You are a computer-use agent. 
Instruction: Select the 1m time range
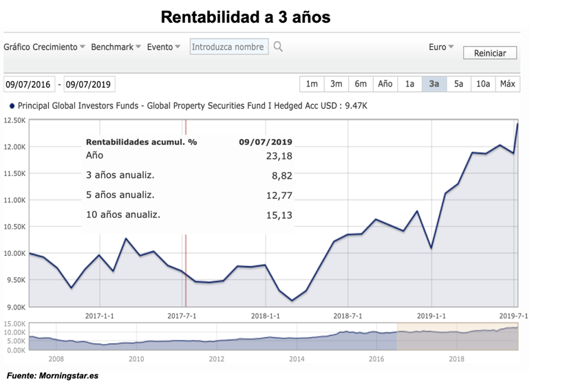(x=312, y=84)
